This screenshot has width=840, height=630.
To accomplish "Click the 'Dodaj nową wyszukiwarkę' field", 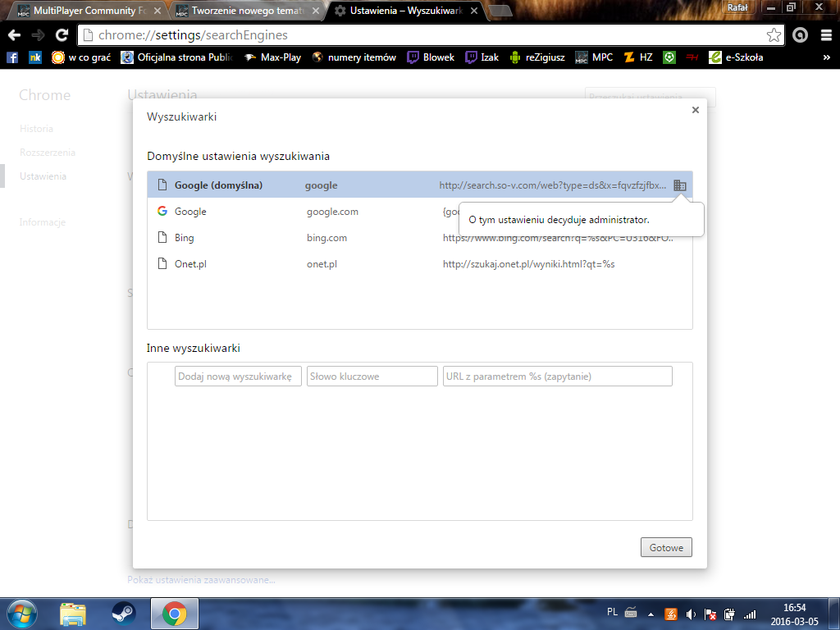I will 238,376.
